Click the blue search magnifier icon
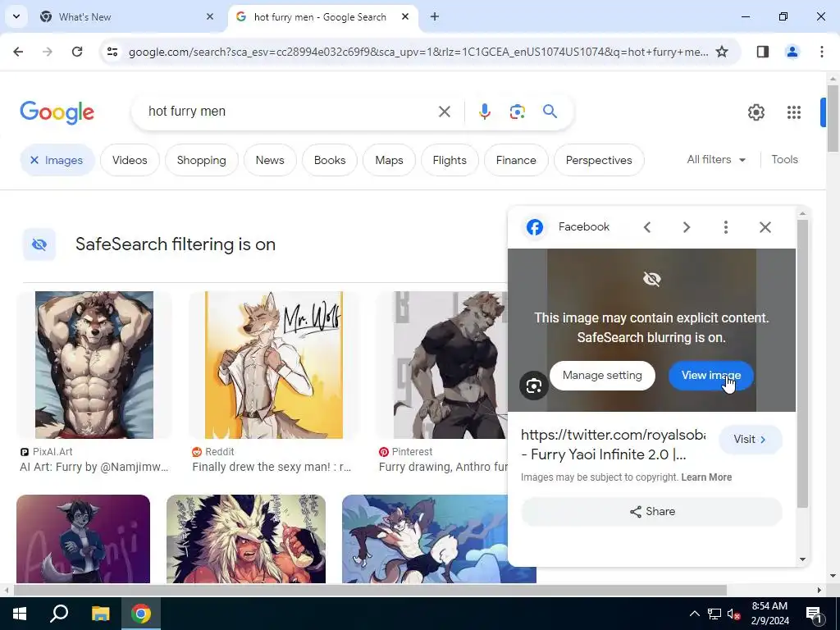Image resolution: width=840 pixels, height=630 pixels. pos(550,112)
